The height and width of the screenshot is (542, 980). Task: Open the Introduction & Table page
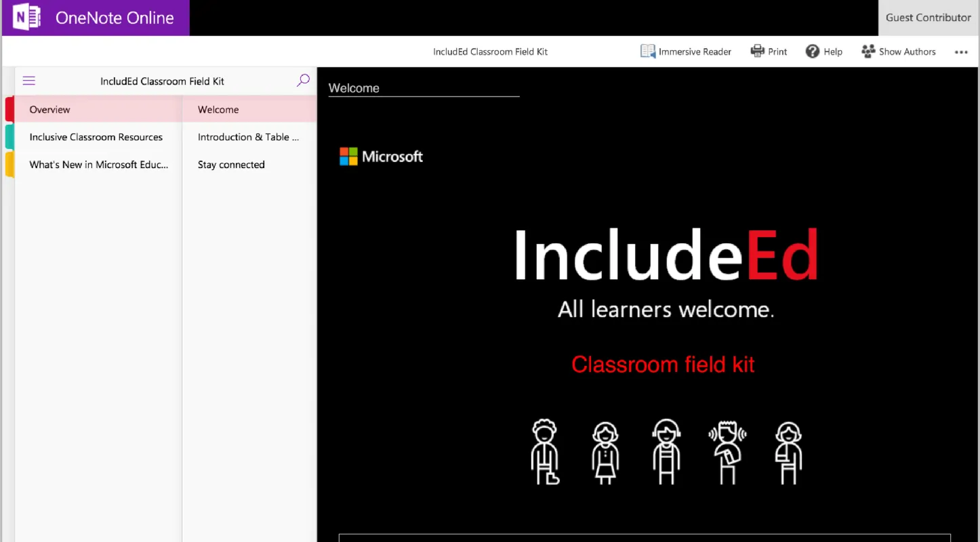(x=249, y=137)
